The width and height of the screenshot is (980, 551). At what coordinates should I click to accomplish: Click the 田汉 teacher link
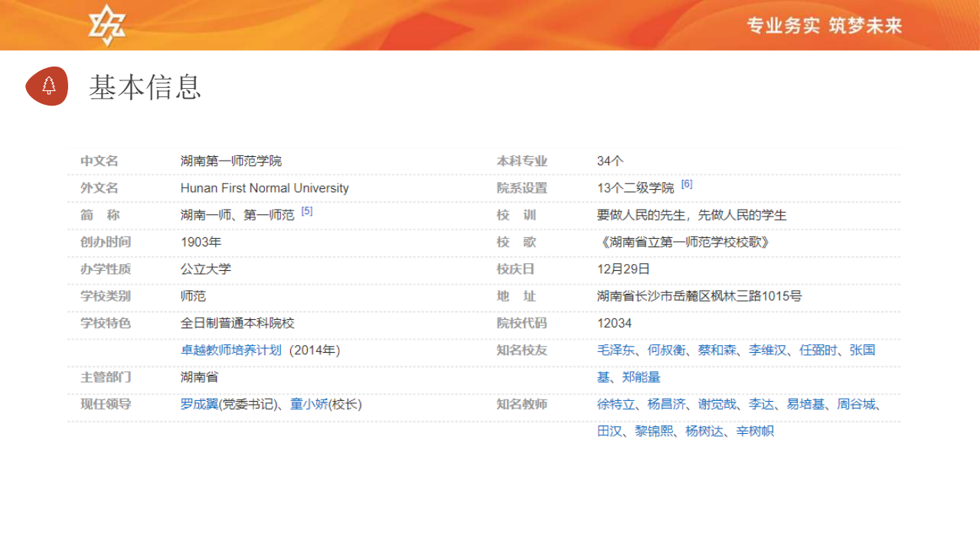609,432
